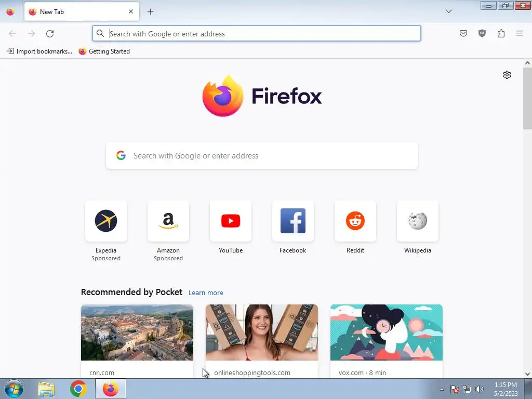Focus the address bar search field
The width and height of the screenshot is (532, 399).
(x=257, y=34)
